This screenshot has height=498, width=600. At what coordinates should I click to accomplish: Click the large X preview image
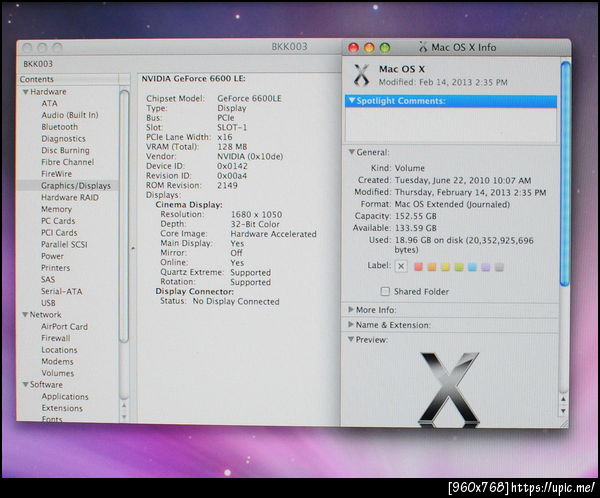click(448, 389)
